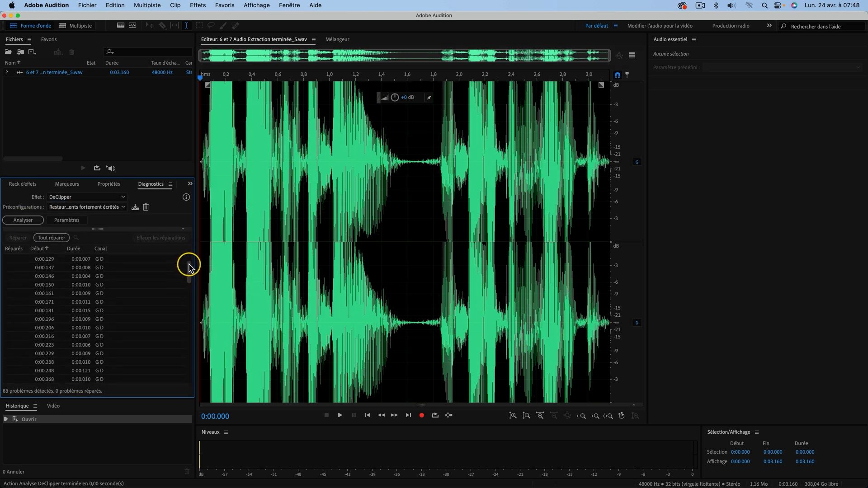The height and width of the screenshot is (488, 868).
Task: Show the spectral pitch display icon
Action: (x=132, y=25)
